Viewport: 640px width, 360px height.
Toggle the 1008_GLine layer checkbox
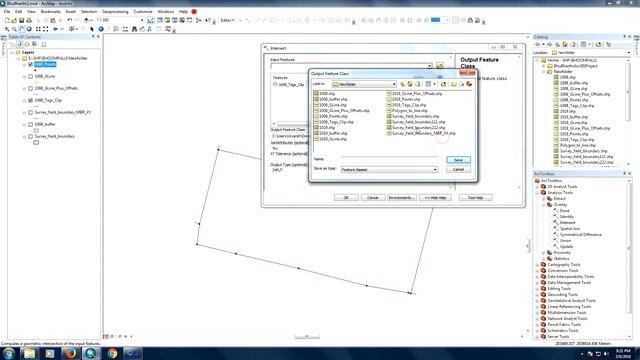pyautogui.click(x=30, y=76)
